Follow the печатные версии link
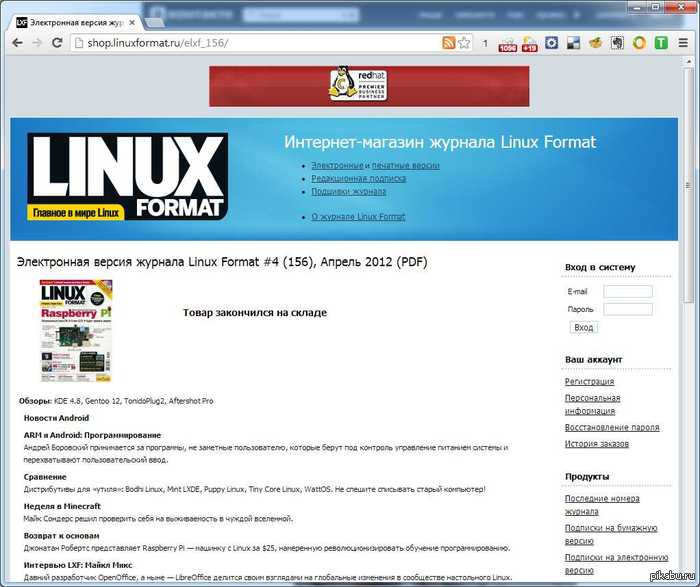 405,165
